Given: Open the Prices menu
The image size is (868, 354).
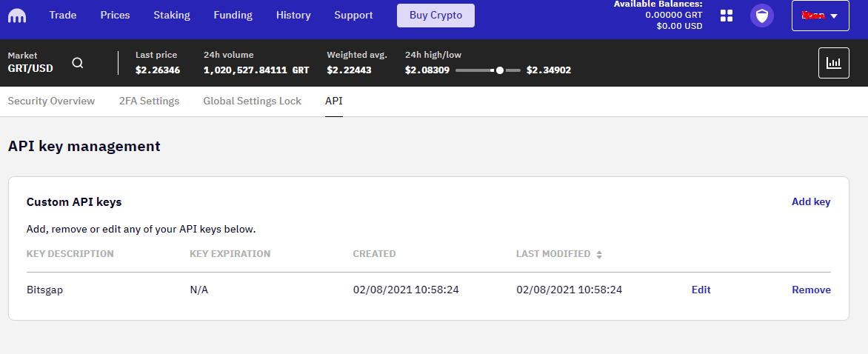Looking at the screenshot, I should coord(115,16).
